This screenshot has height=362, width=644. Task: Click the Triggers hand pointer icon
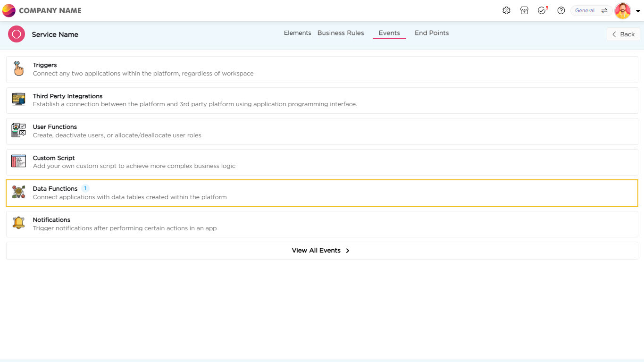coord(18,69)
